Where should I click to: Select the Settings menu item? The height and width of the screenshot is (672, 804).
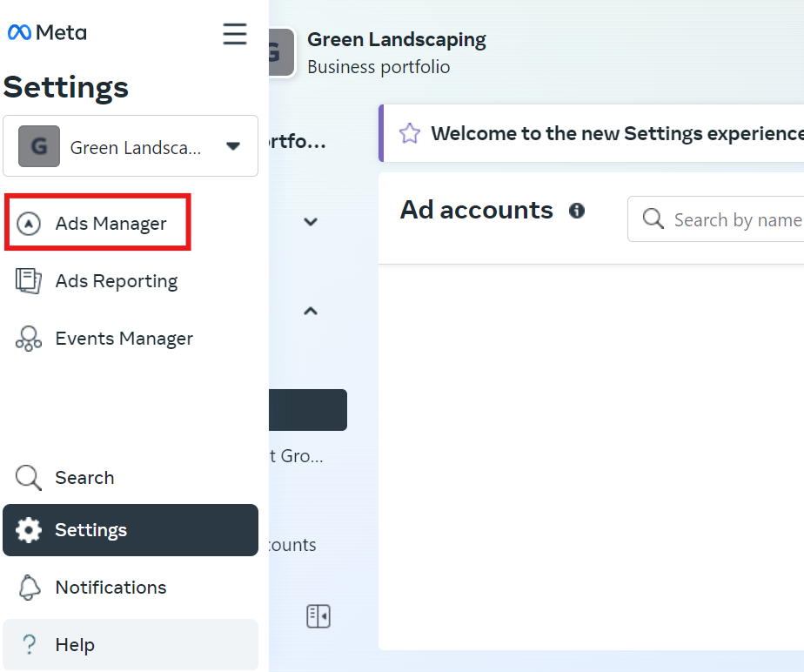pyautogui.click(x=131, y=530)
